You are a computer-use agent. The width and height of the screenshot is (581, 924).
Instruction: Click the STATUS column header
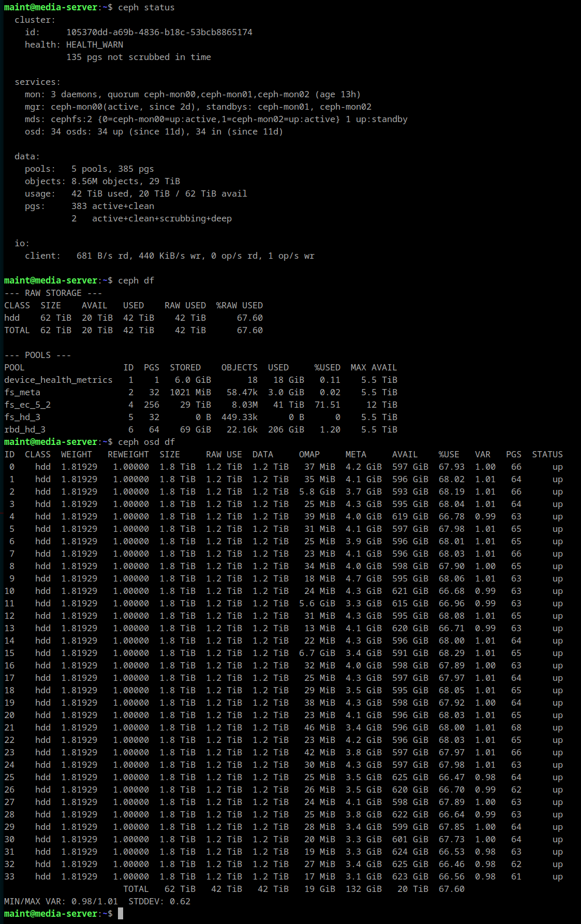(x=547, y=455)
